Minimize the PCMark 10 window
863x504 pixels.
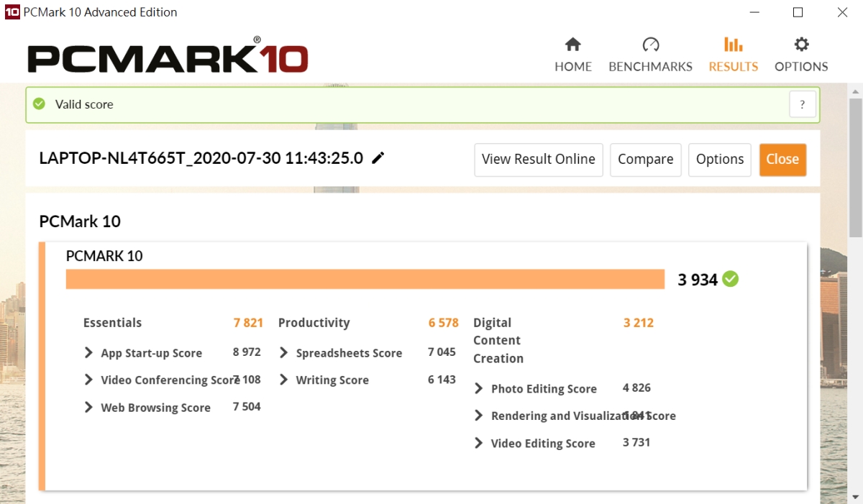(x=754, y=12)
